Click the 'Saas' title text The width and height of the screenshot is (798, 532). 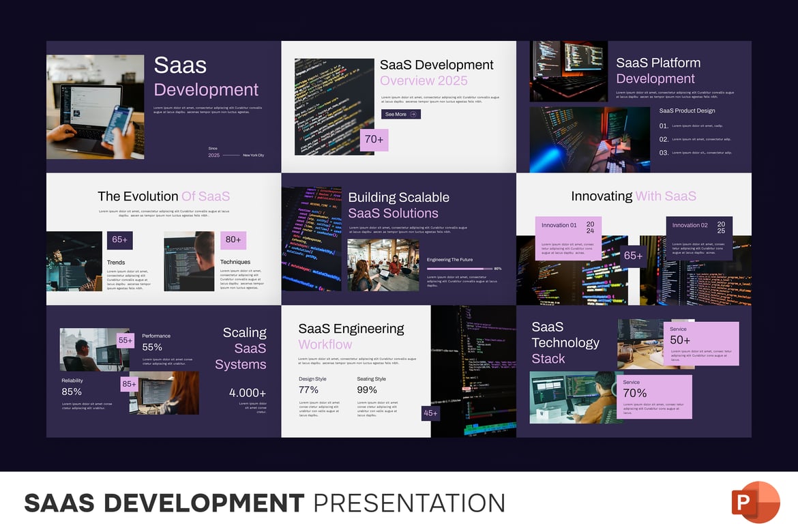[x=180, y=65]
